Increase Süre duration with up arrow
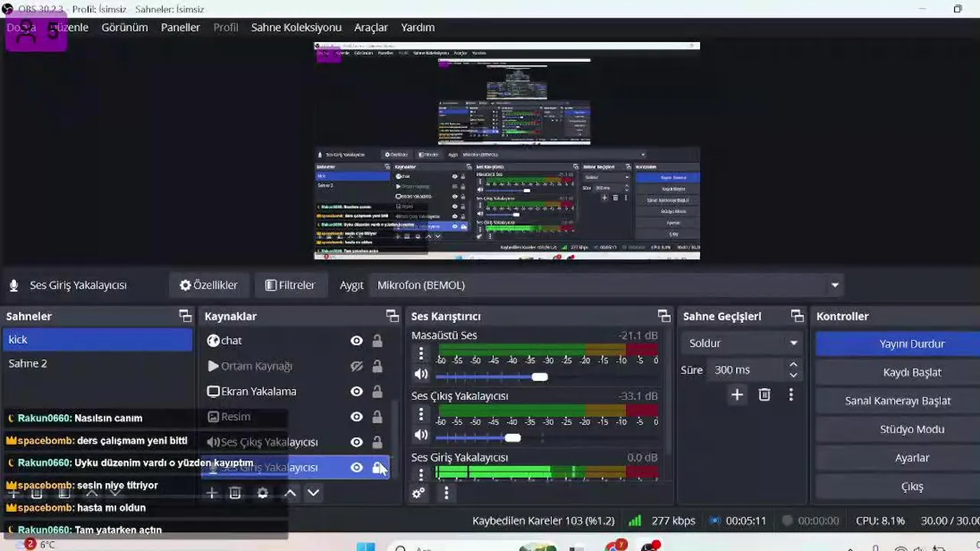 [793, 365]
